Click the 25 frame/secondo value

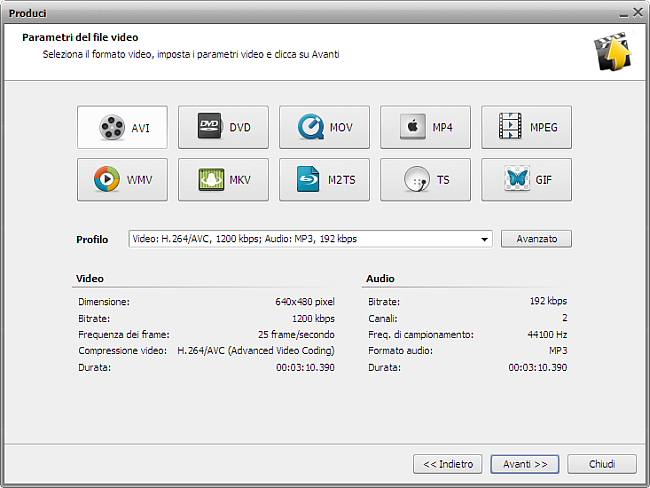click(x=296, y=335)
